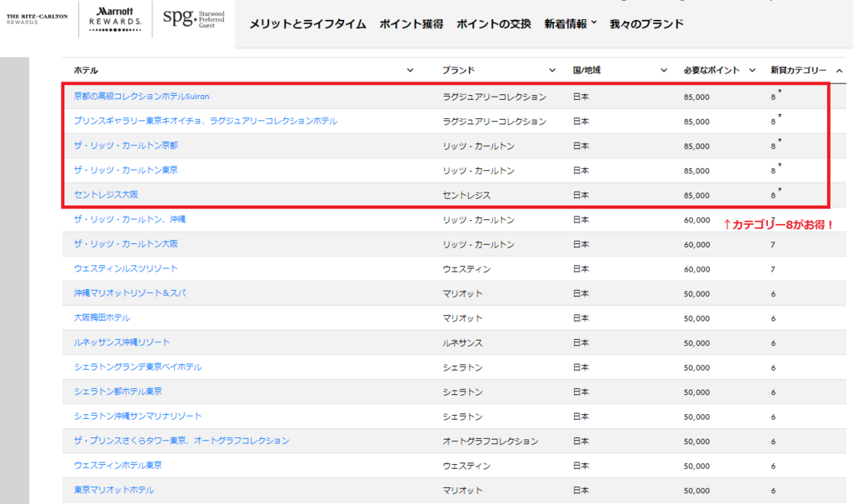853x504 pixels.
Task: Open メリットとライフタイム menu
Action: [x=307, y=24]
